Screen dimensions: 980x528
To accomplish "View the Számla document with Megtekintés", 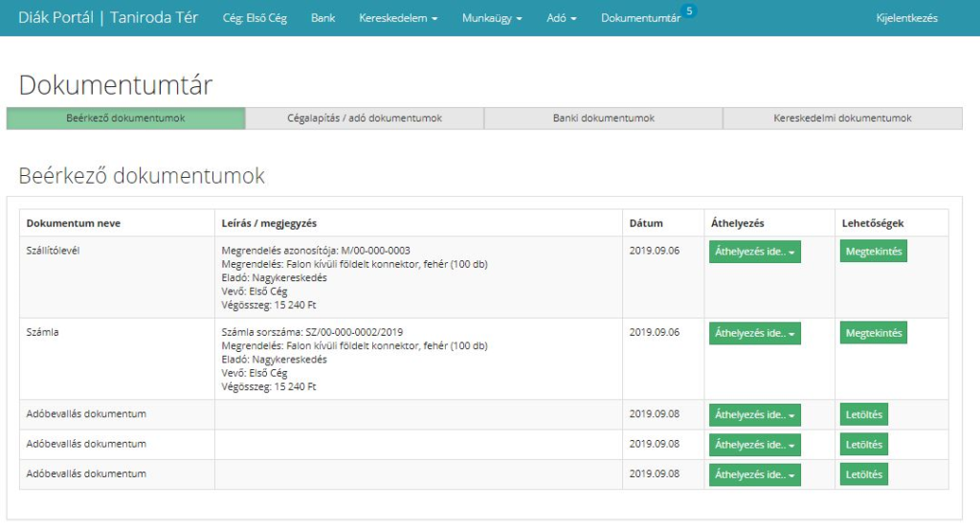I will click(873, 334).
